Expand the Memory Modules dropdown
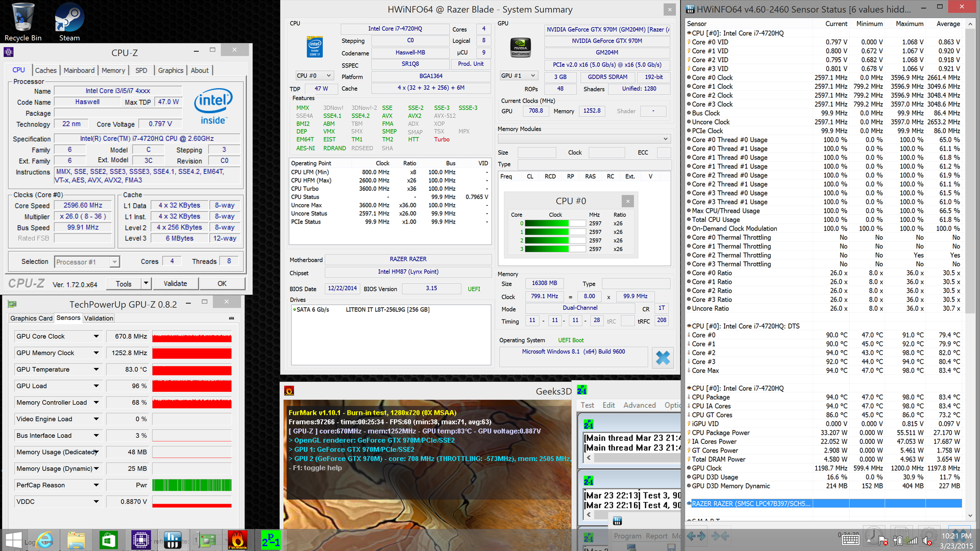Image resolution: width=980 pixels, height=551 pixels. pyautogui.click(x=584, y=139)
